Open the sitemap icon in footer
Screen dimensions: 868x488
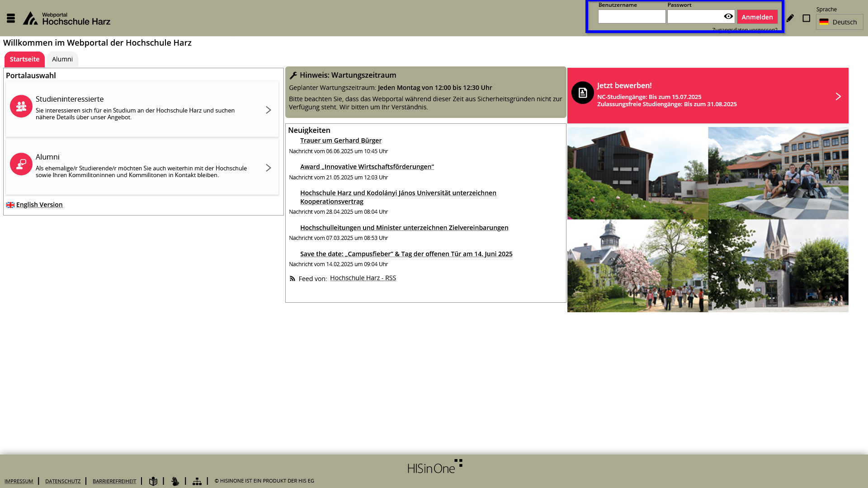[197, 481]
